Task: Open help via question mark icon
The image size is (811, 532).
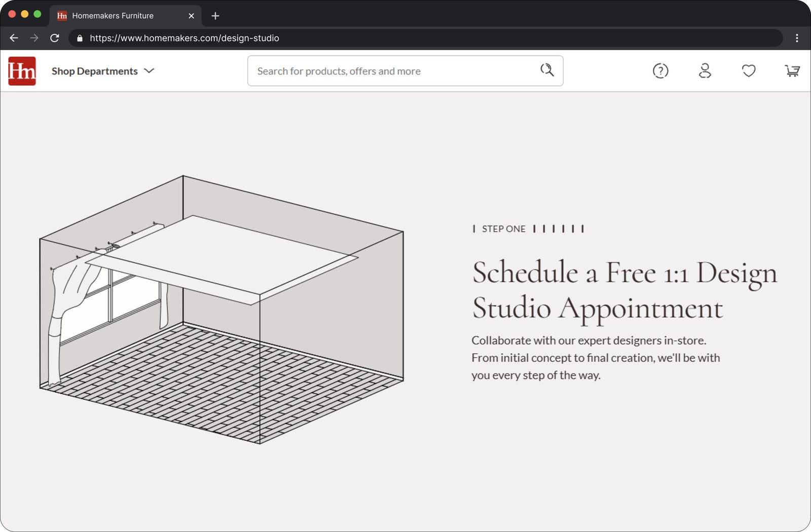Action: pos(660,71)
